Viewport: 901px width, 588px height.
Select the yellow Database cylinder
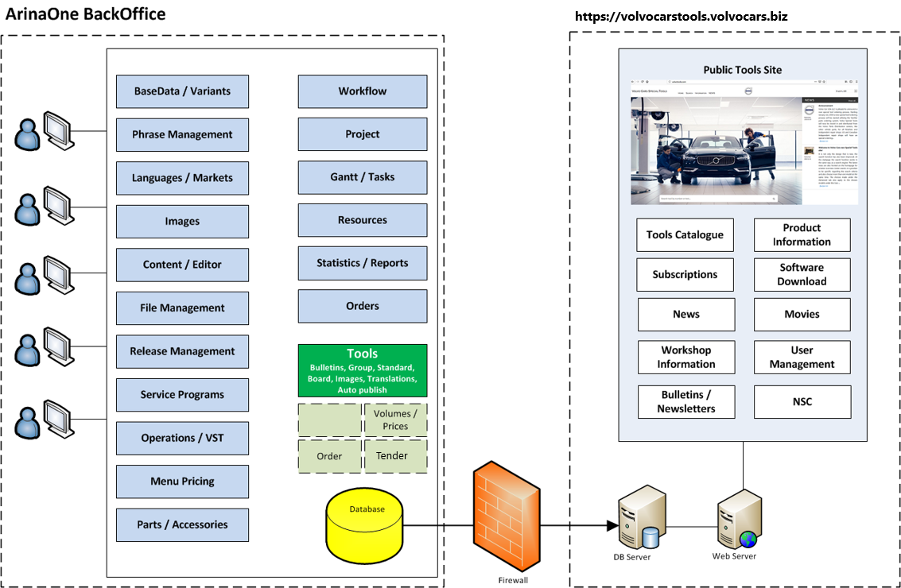point(366,524)
